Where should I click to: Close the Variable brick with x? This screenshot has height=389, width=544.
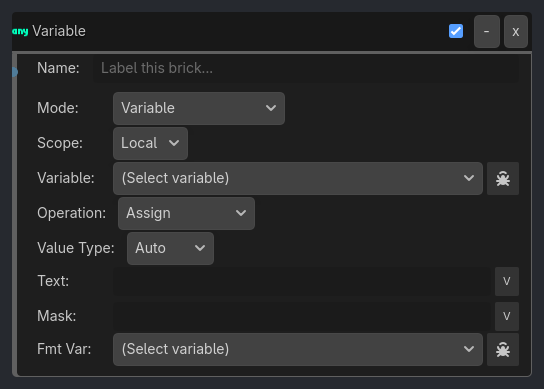tap(516, 31)
